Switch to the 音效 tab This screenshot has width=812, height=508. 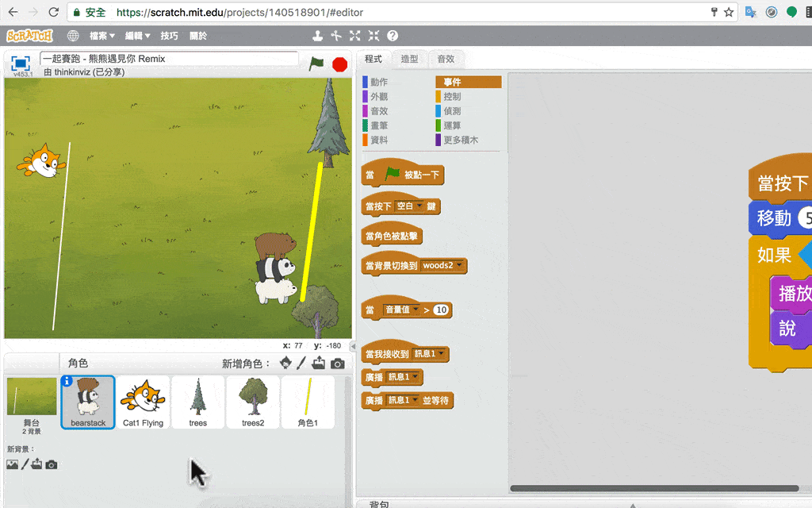point(446,59)
